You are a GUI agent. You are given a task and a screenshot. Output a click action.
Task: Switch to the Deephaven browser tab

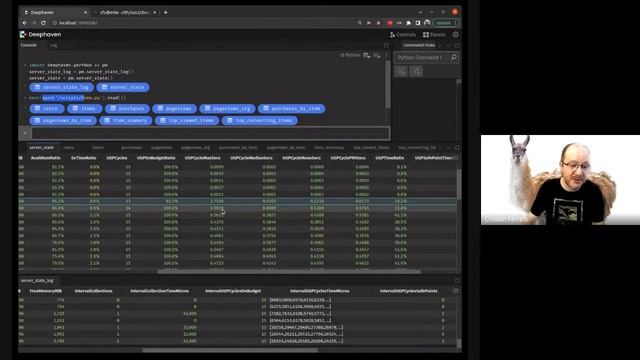click(55, 13)
